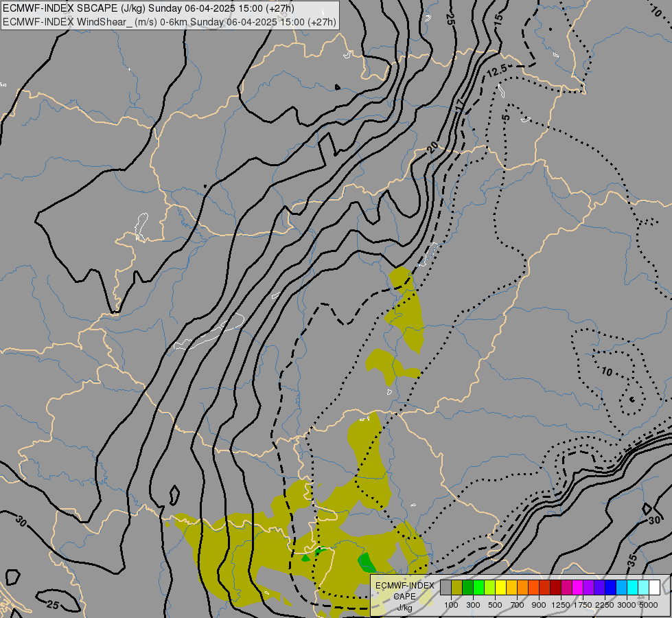Select the bright green legend swatch
The height and width of the screenshot is (618, 672).
pyautogui.click(x=478, y=588)
